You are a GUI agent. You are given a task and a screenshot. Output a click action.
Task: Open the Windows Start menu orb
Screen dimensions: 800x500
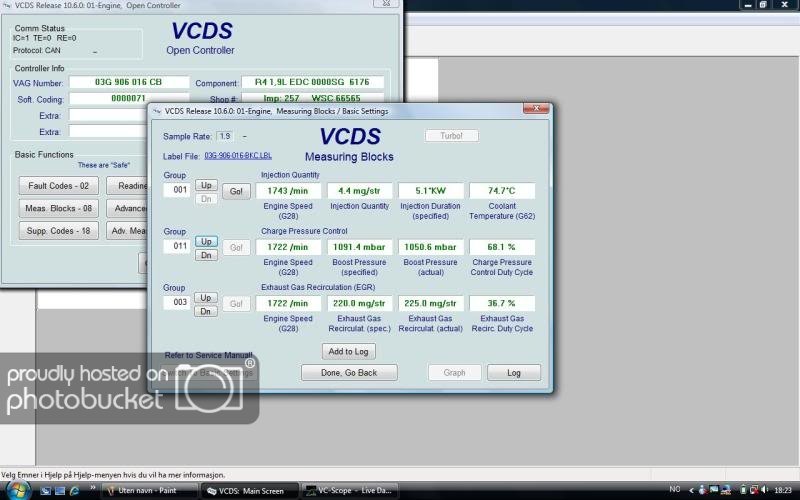pyautogui.click(x=18, y=490)
